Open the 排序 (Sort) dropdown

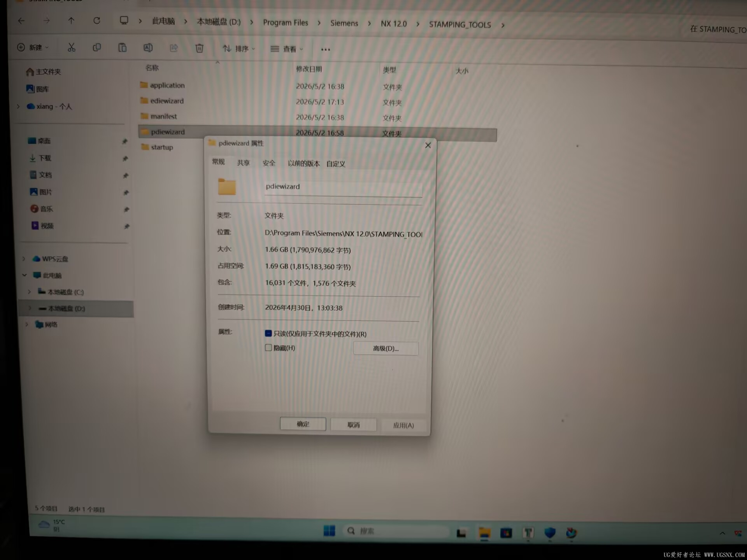(x=239, y=49)
